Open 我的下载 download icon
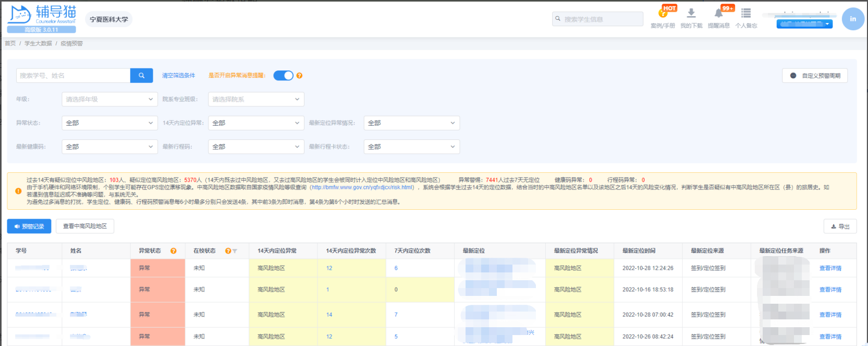 coord(691,14)
